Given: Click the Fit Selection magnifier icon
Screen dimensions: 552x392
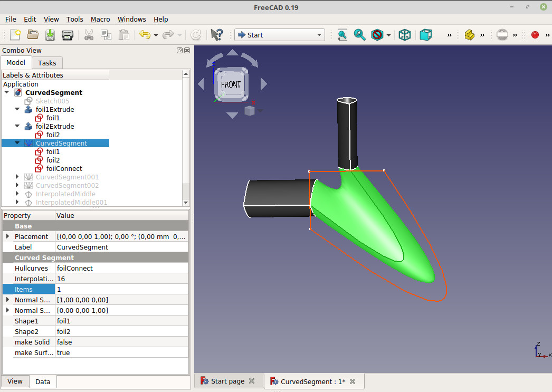Looking at the screenshot, I should tap(359, 35).
